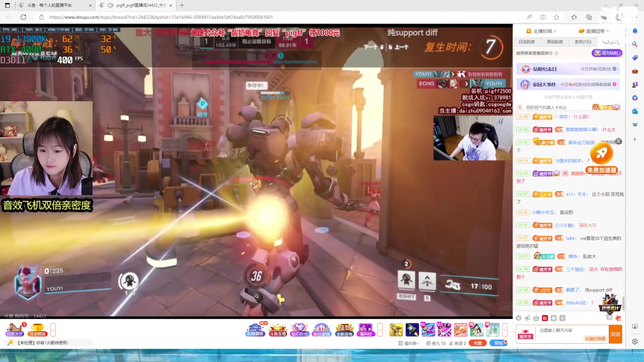This screenshot has width=644, height=362.
Task: Click the 发送 send button
Action: [x=615, y=334]
